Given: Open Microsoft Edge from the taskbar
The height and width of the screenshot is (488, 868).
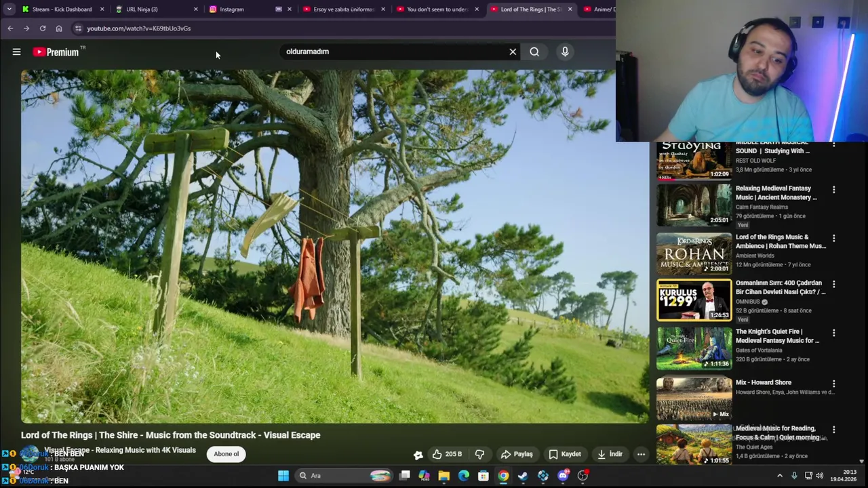Looking at the screenshot, I should pos(464,476).
